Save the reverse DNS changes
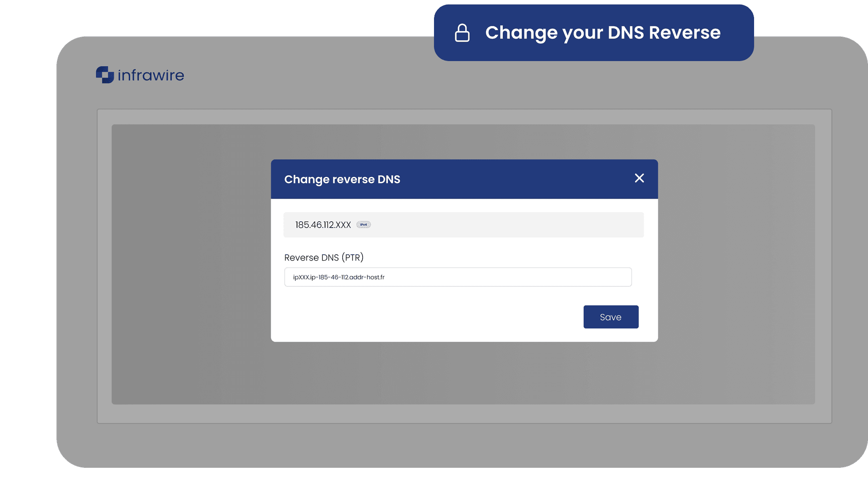This screenshot has width=868, height=499. 611,317
